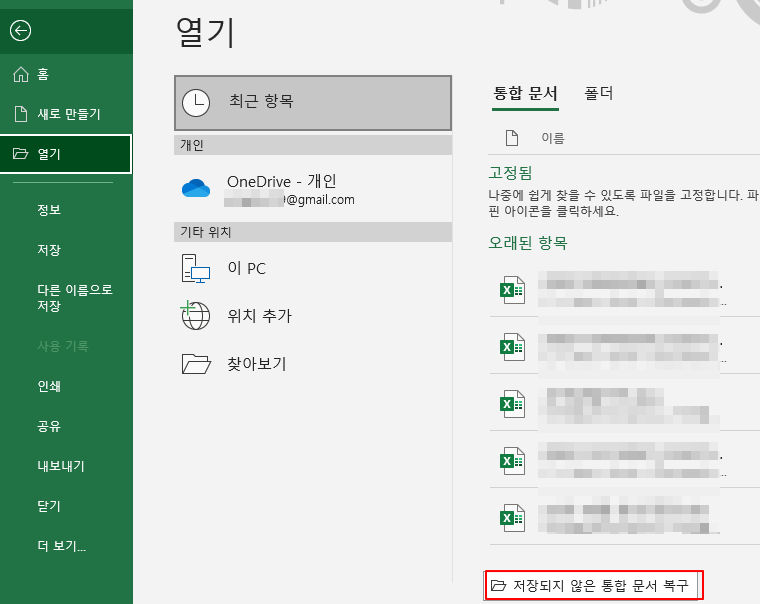Click the New blank page icon in sidebar
The height and width of the screenshot is (604, 760).
(21, 114)
